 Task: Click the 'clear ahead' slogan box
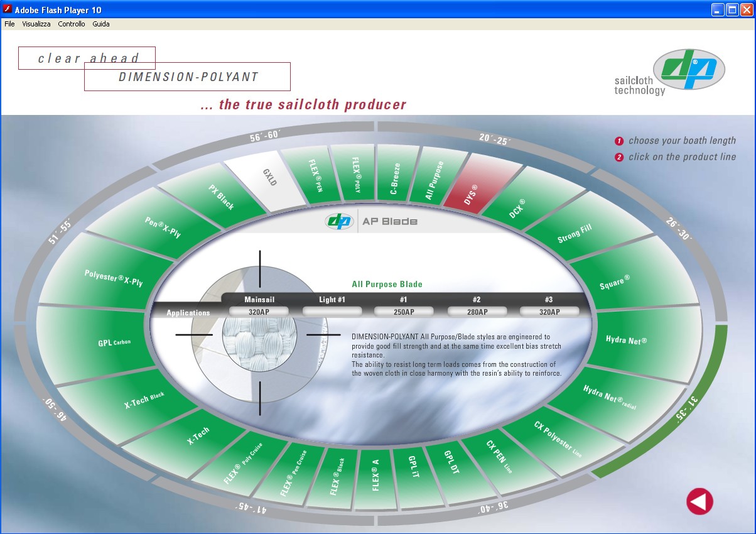pyautogui.click(x=87, y=58)
